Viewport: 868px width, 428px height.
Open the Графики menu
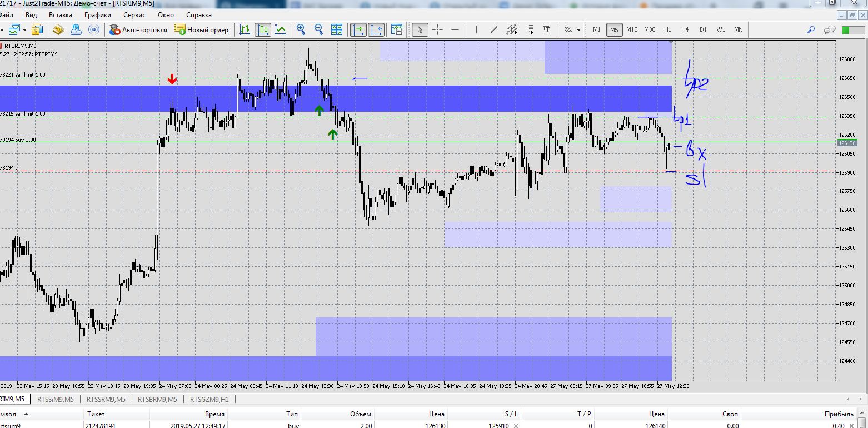[98, 15]
